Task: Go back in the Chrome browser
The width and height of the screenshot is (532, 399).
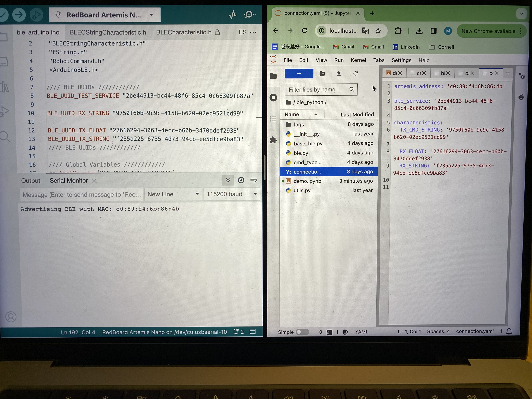Action: 276,30
